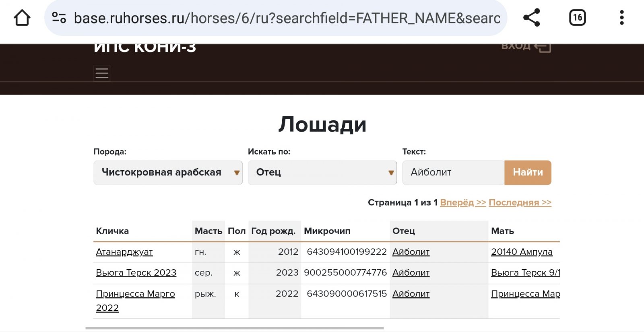This screenshot has height=332, width=644.
Task: Open the horse Атанарджуат link
Action: tap(124, 252)
